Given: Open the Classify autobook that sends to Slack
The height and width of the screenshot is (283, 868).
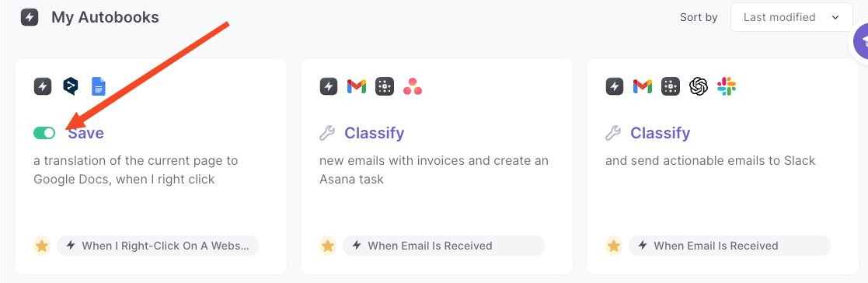Looking at the screenshot, I should pos(661,133).
